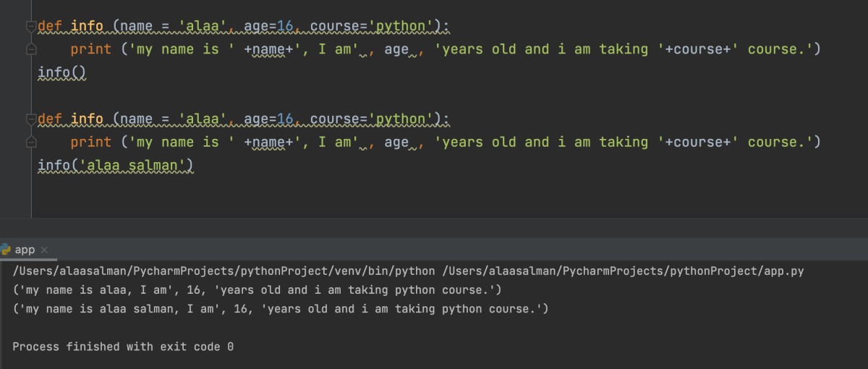Click fold end marker beside first print line
The height and width of the screenshot is (369, 868).
click(x=31, y=50)
